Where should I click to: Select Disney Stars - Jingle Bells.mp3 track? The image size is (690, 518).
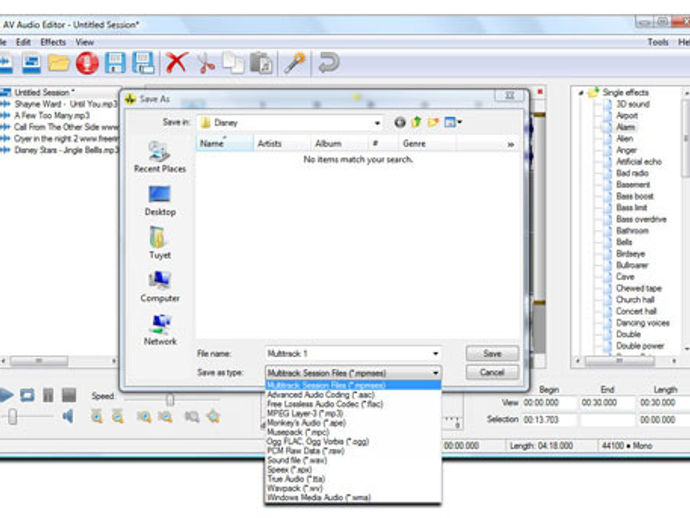tap(66, 150)
